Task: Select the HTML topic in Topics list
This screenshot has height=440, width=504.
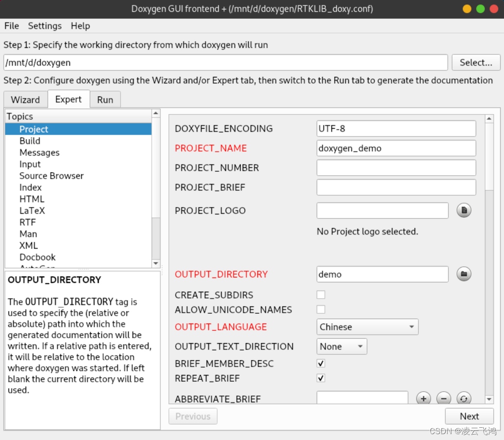Action: pos(32,199)
